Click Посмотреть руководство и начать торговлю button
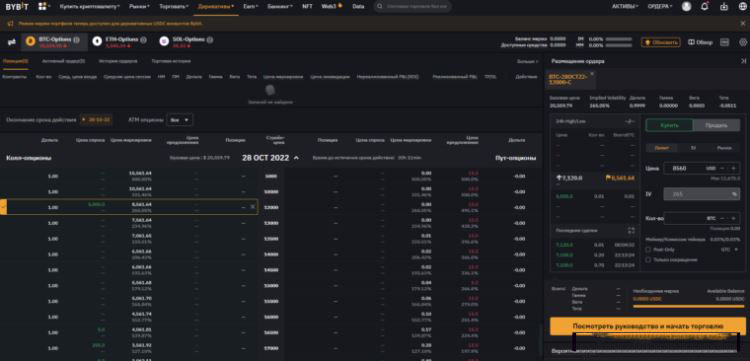This screenshot has height=361, width=750. pos(648,326)
